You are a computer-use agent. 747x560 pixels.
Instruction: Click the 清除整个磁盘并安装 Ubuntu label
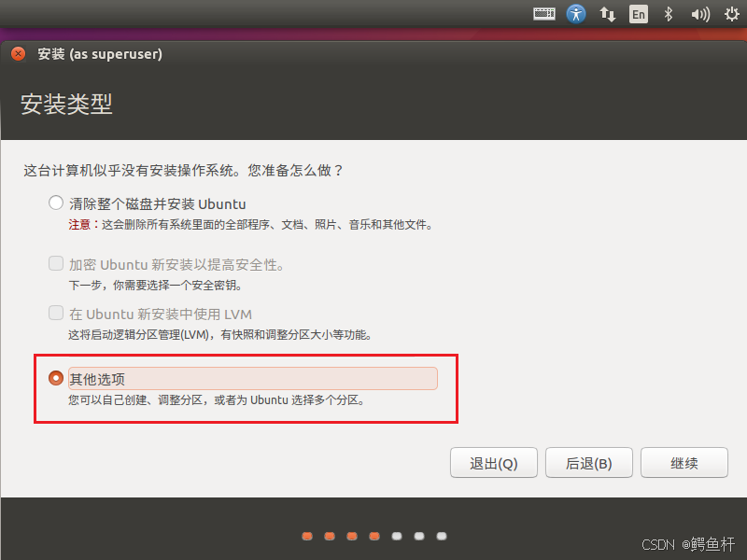click(x=158, y=204)
